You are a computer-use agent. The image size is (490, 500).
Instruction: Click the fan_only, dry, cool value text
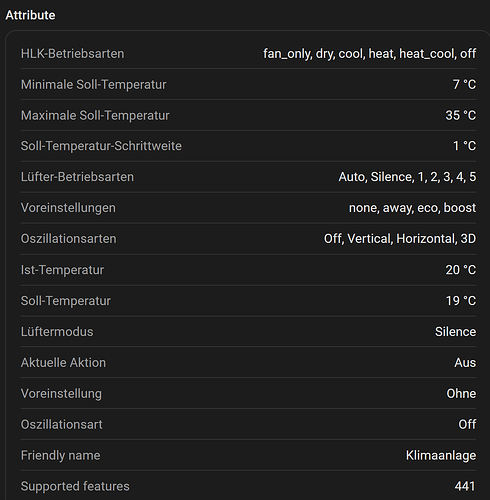(x=370, y=54)
